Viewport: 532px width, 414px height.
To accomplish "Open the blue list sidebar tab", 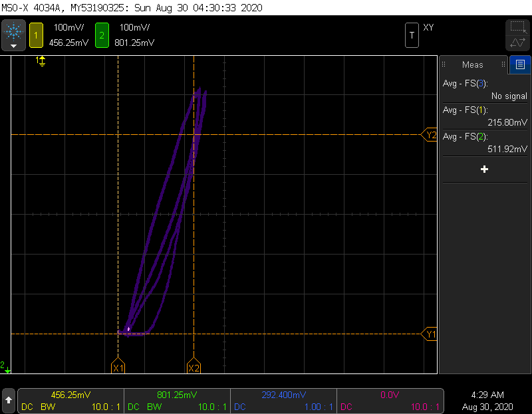I will [x=520, y=64].
